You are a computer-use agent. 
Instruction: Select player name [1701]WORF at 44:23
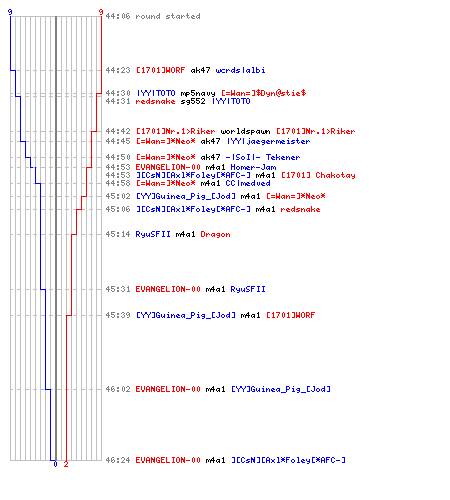[160, 70]
